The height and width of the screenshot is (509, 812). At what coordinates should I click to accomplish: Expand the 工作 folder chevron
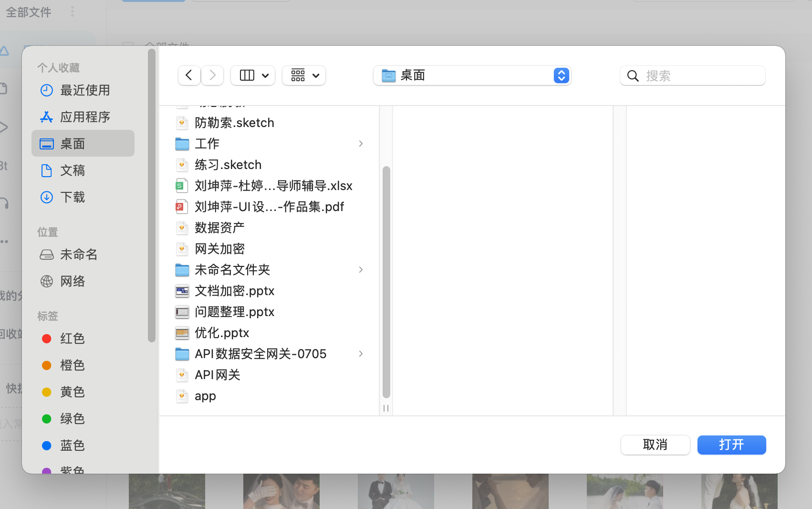coord(361,144)
